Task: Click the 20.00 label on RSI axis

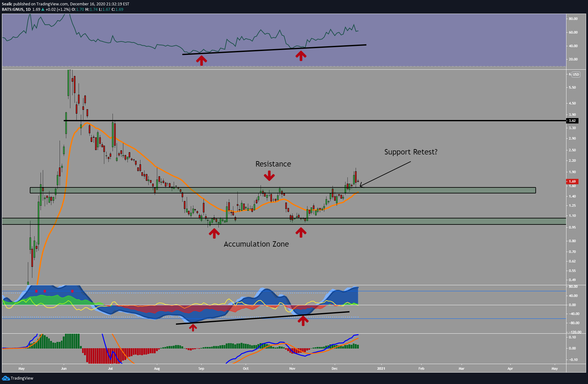Action: point(573,59)
